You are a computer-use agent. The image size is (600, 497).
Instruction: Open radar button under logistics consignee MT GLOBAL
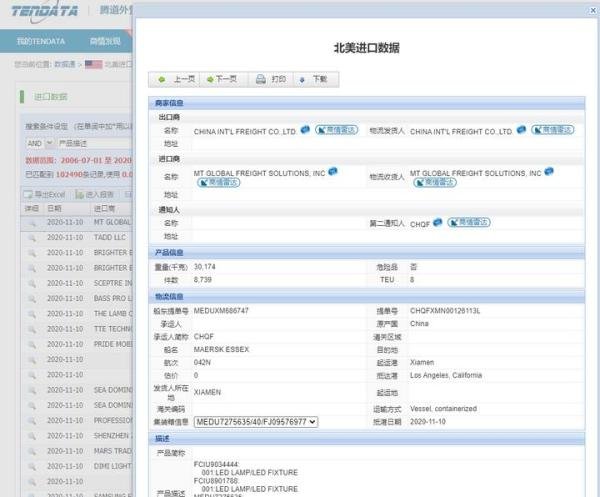tap(435, 183)
